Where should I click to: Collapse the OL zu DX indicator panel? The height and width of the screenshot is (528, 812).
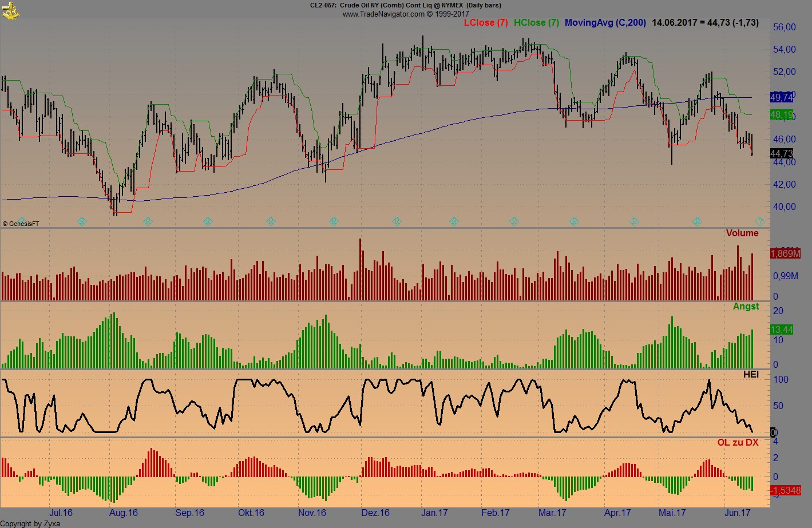click(738, 442)
